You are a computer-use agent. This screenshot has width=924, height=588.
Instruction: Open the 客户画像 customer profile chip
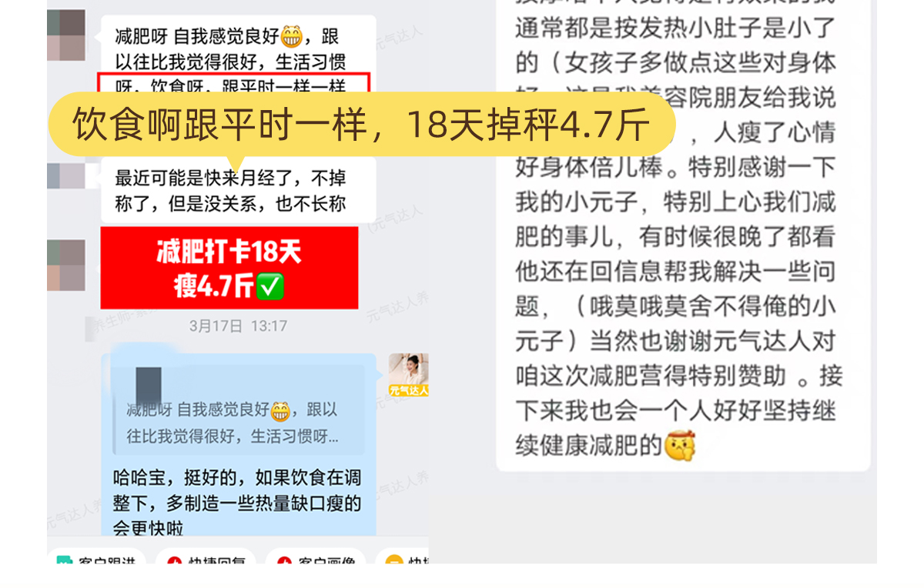pyautogui.click(x=316, y=558)
